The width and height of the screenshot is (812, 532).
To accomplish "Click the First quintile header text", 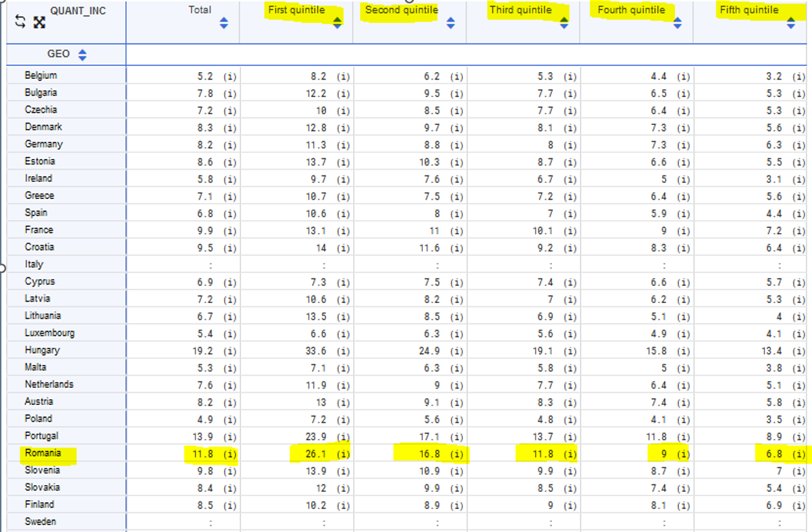I will [296, 10].
